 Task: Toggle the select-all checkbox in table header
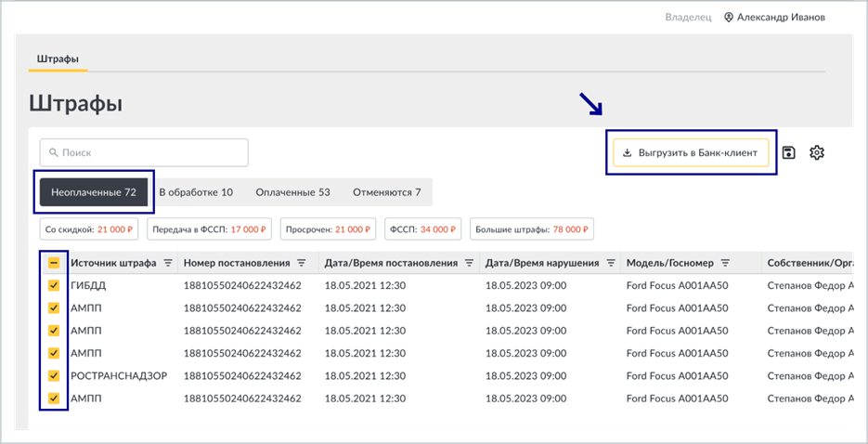[54, 263]
